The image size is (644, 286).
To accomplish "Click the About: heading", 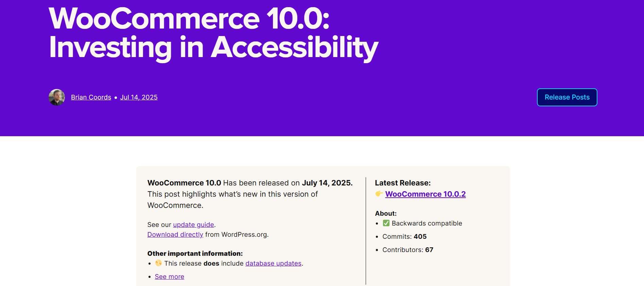I will point(386,214).
